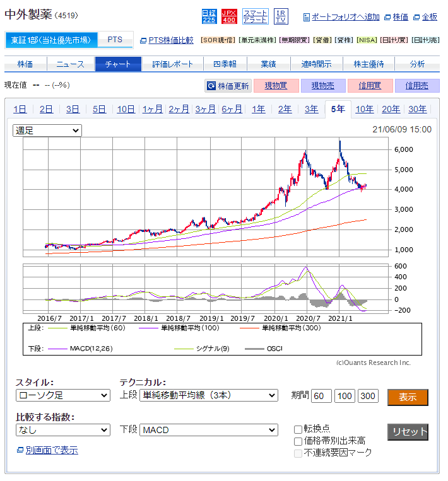Image resolution: width=448 pixels, height=481 pixels.
Task: Show the 1日 chart period
Action: [x=20, y=109]
